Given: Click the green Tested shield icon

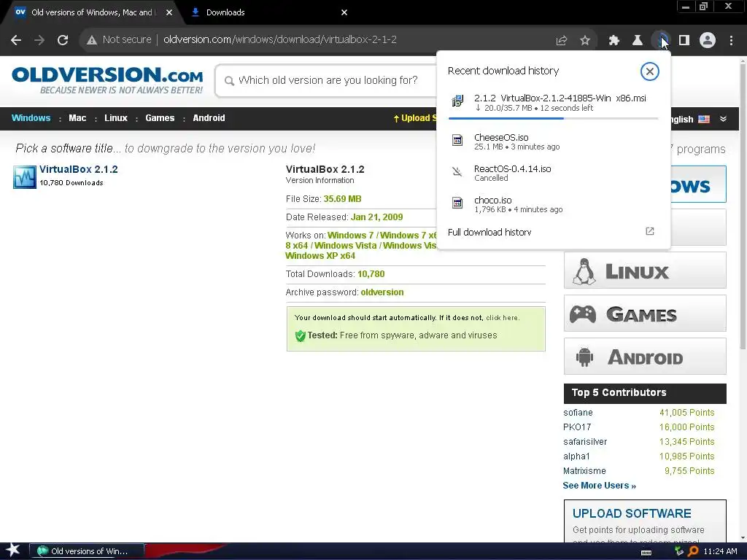Looking at the screenshot, I should tap(300, 335).
